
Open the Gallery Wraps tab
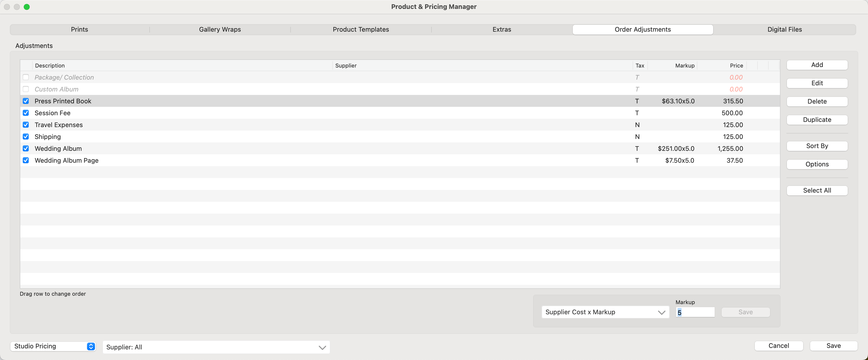[x=220, y=30]
